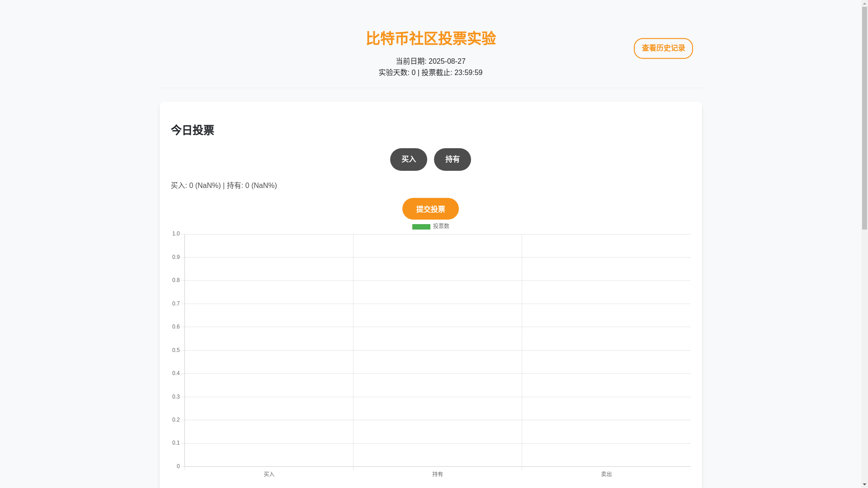Select the 当前日期: 2025-08-27 text
868x488 pixels.
pyautogui.click(x=430, y=61)
